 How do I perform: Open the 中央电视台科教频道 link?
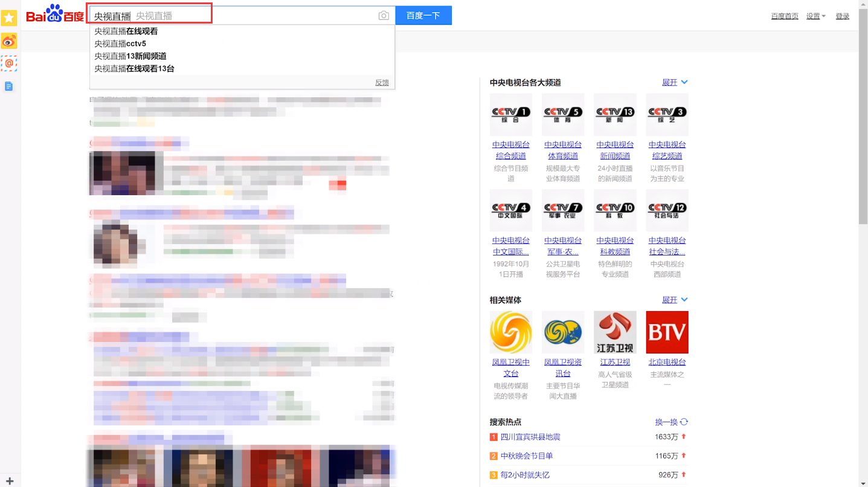(615, 246)
